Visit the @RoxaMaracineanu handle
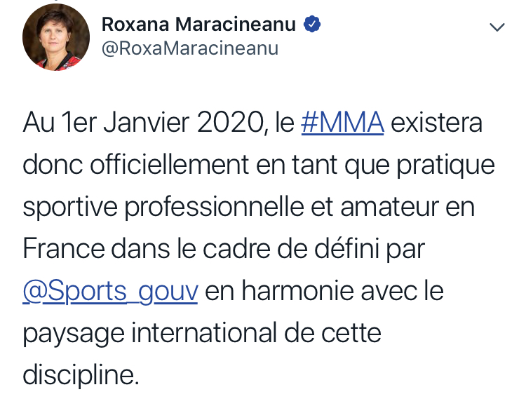The image size is (526, 420). tap(190, 48)
